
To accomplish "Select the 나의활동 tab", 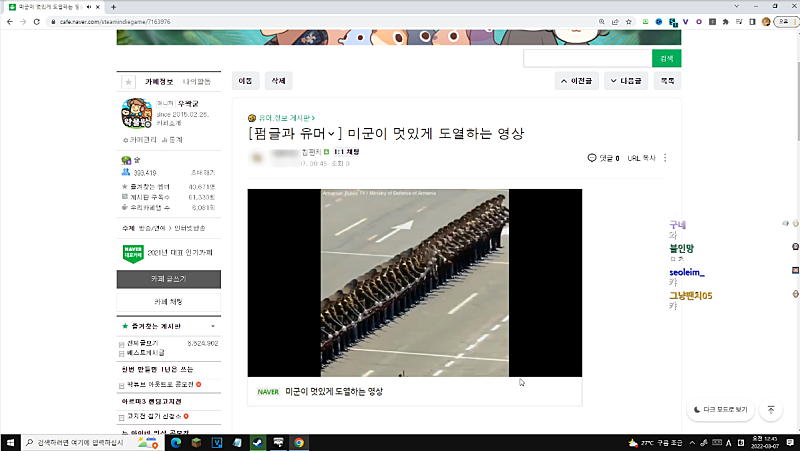I will [197, 82].
